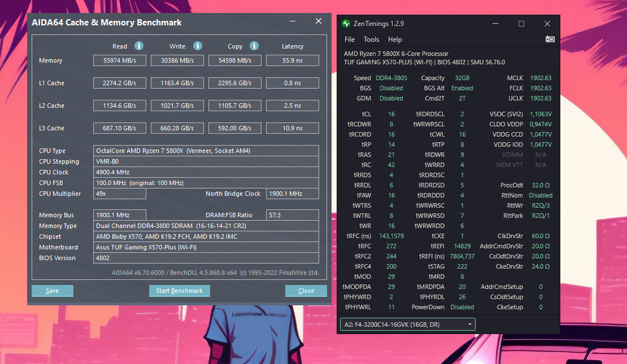Click the tPHYRDL value 26

[x=462, y=297]
